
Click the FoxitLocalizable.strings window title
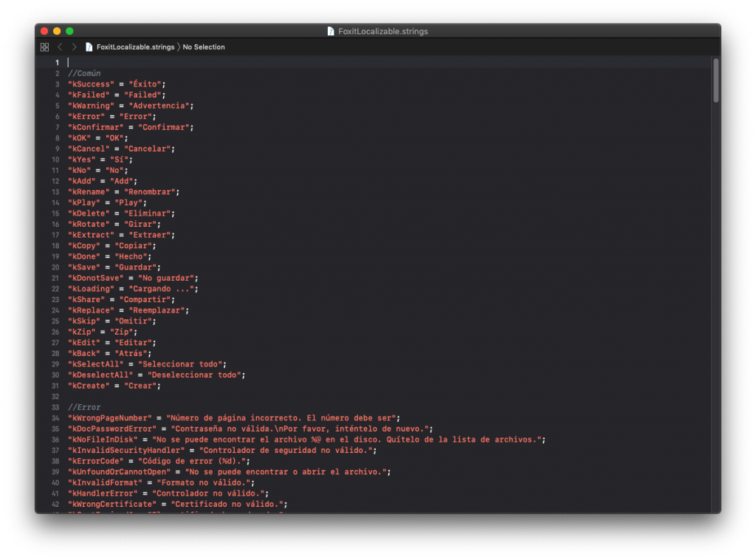tap(383, 31)
